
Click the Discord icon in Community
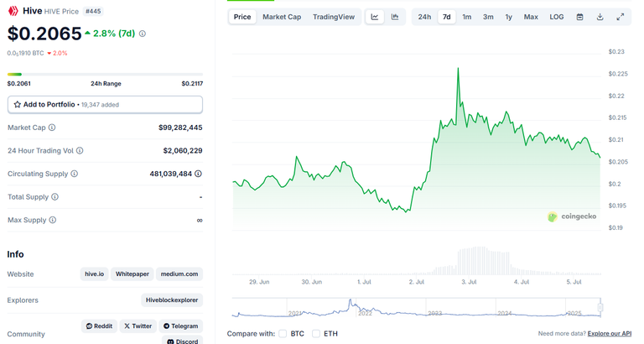pos(170,341)
